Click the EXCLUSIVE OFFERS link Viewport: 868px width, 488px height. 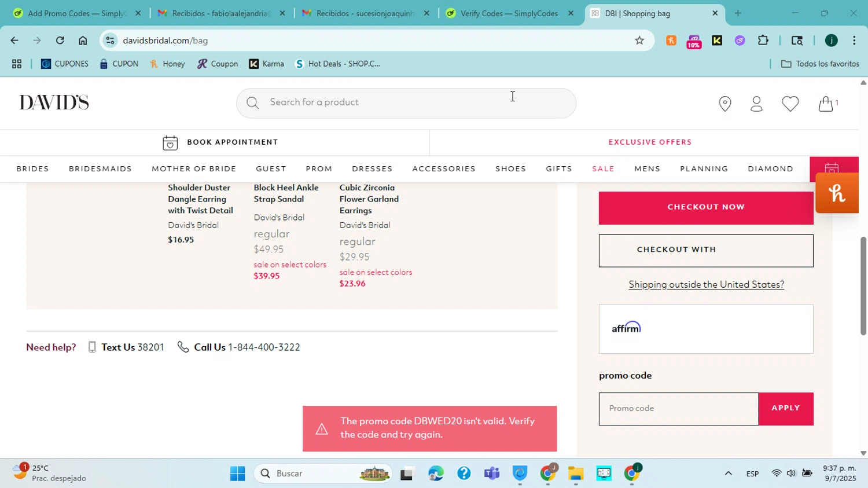point(650,142)
